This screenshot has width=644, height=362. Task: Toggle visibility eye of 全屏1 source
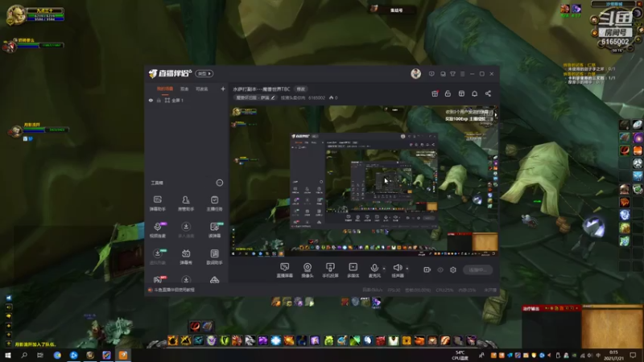151,100
